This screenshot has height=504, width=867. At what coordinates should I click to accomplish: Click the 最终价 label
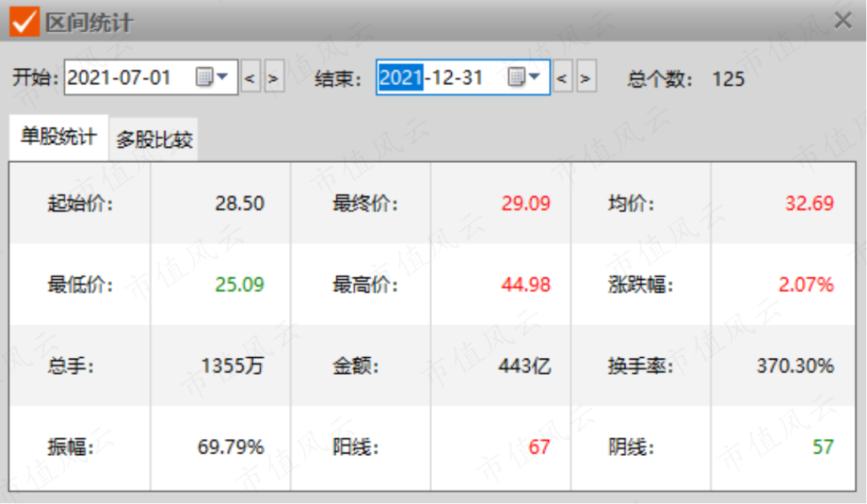[x=365, y=203]
